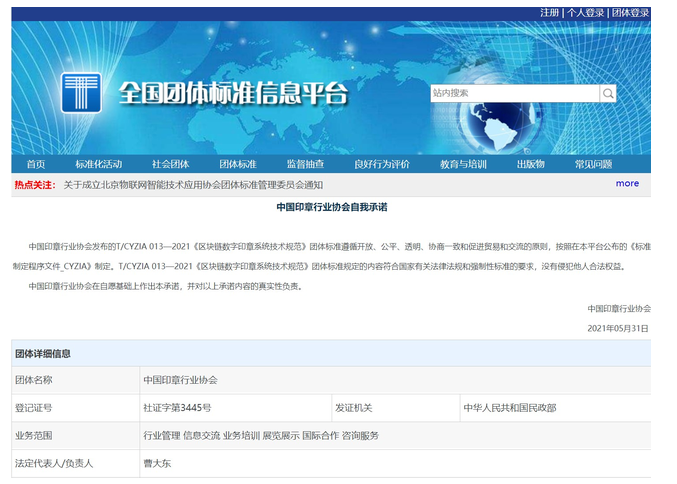Select 教育与培训 in the navigation bar
The width and height of the screenshot is (677, 484).
tap(463, 164)
